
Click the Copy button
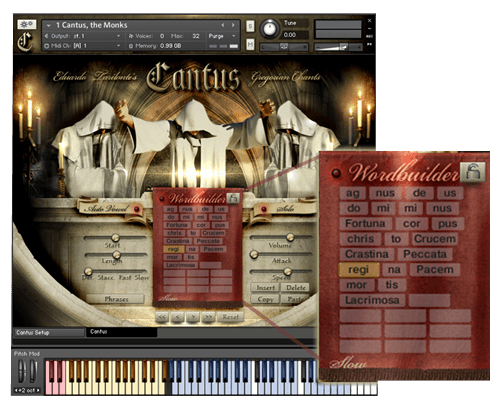click(x=265, y=299)
